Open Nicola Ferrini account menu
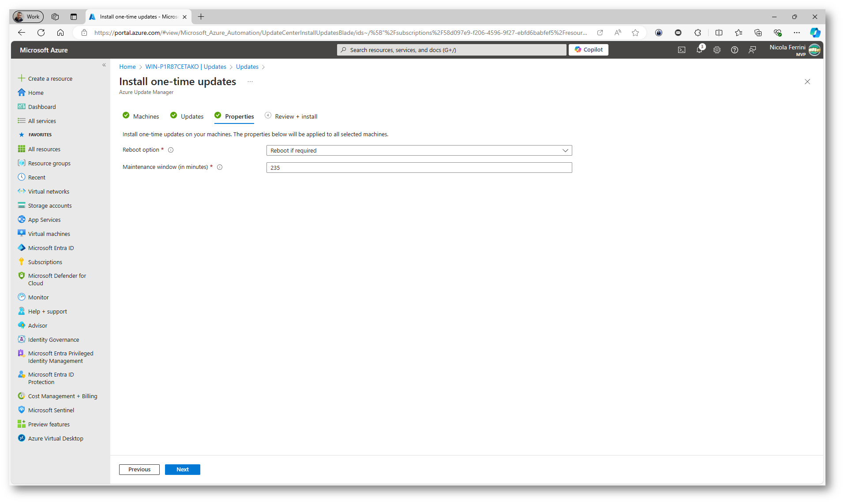This screenshot has height=504, width=844. pyautogui.click(x=795, y=50)
